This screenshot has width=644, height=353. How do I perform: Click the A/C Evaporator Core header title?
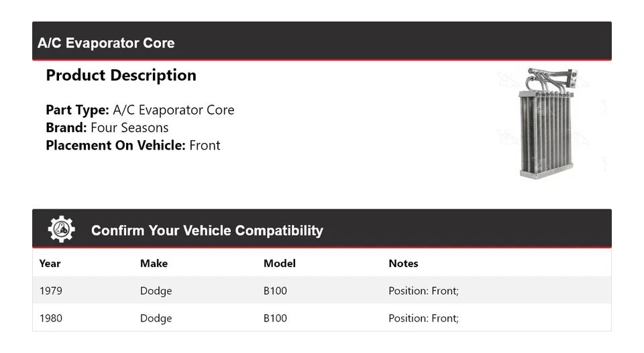[106, 43]
